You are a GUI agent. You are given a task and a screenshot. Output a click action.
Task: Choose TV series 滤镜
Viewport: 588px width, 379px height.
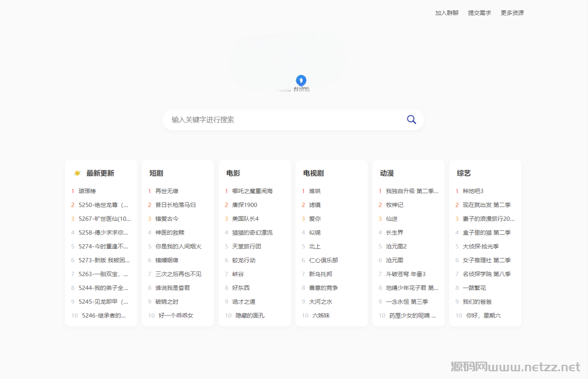click(x=315, y=205)
